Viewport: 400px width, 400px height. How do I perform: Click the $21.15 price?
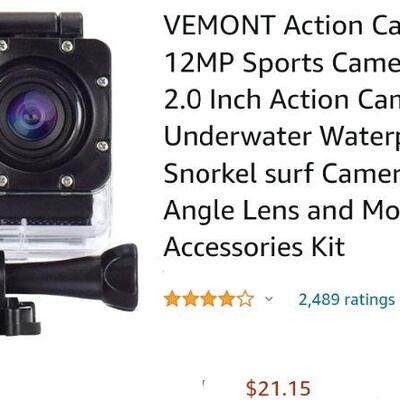point(278,388)
